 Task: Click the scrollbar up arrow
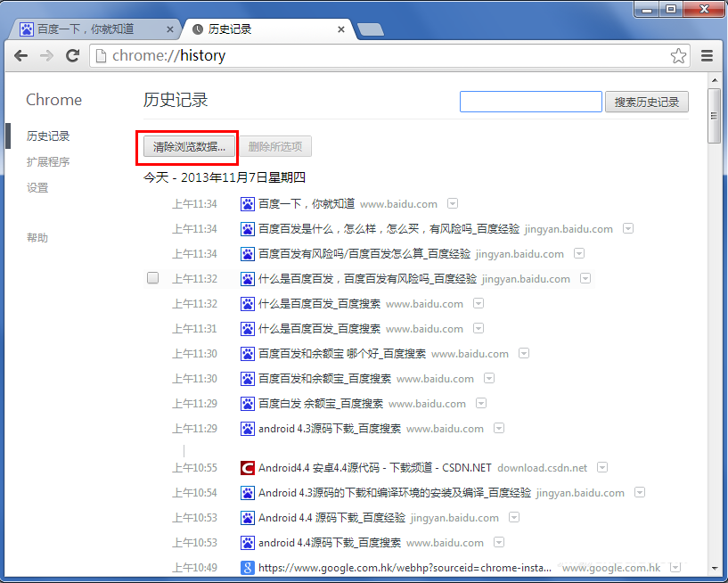(714, 80)
